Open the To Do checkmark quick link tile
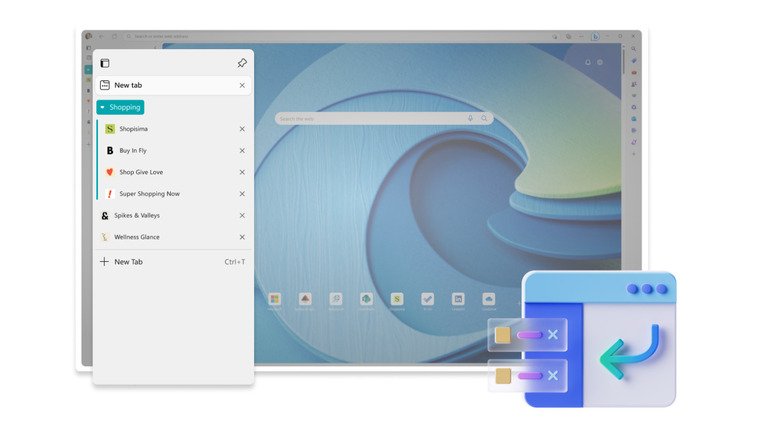The image size is (780, 438). pos(427,299)
